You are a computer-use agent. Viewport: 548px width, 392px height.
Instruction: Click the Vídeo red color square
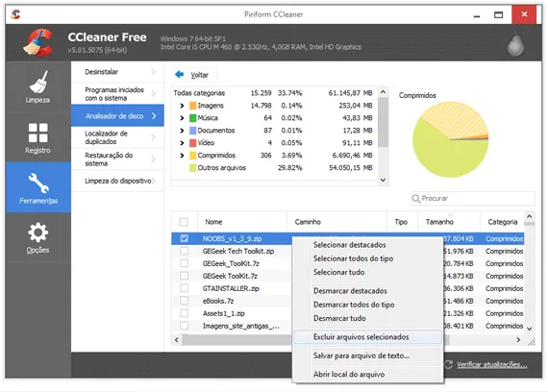[x=193, y=143]
